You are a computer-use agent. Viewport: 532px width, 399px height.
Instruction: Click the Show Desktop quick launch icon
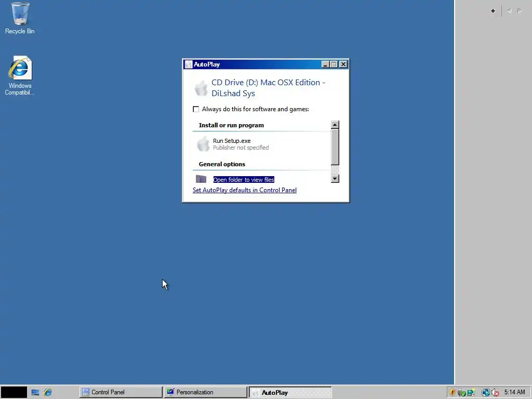35,393
